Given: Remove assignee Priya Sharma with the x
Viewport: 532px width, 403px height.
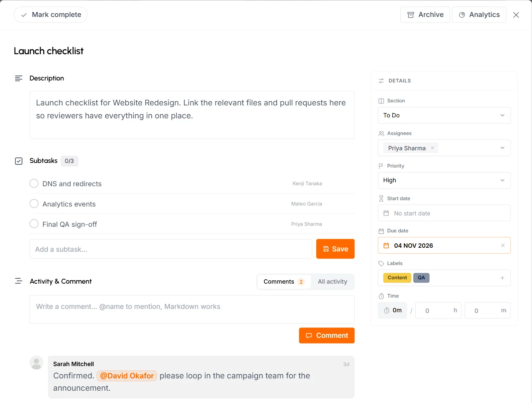Looking at the screenshot, I should coord(433,148).
